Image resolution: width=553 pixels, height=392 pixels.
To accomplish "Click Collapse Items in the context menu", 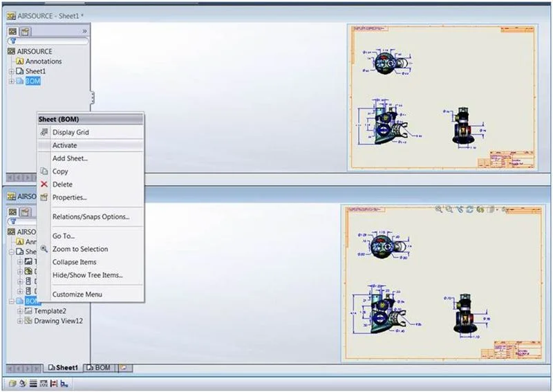I will 91,262.
